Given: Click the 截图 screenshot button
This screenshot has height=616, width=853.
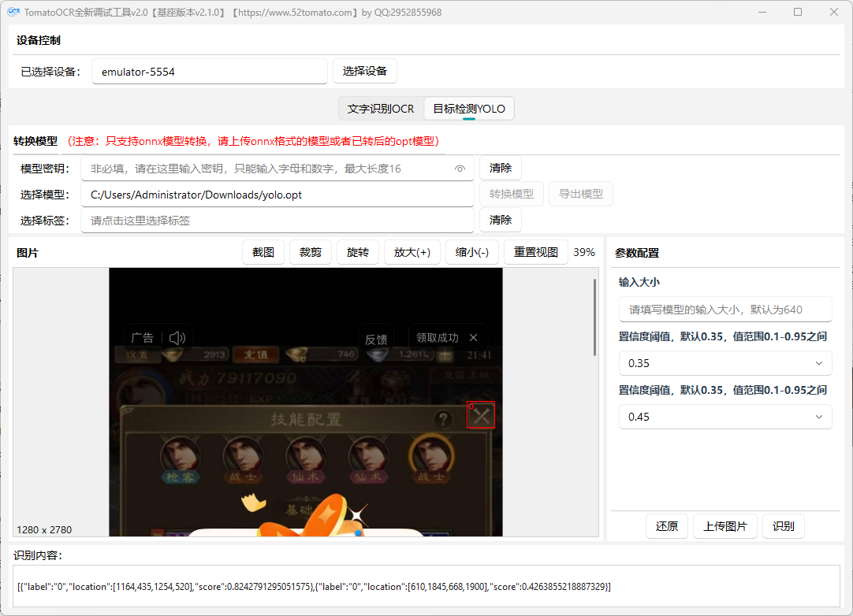Looking at the screenshot, I should 263,252.
